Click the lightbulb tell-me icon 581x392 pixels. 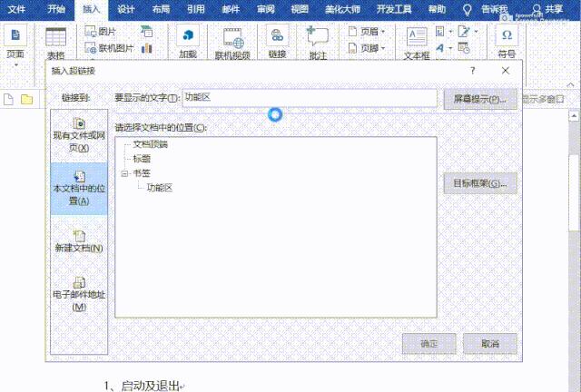[x=468, y=9]
